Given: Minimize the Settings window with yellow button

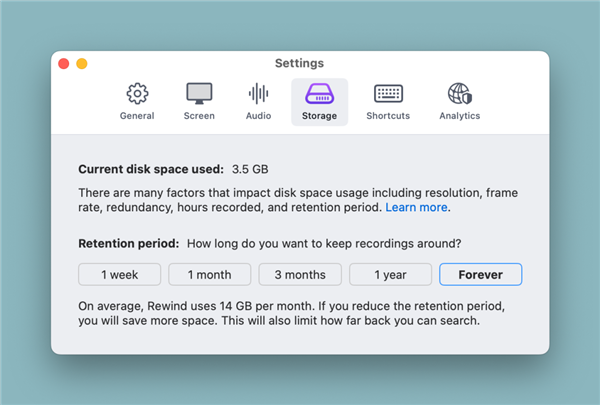Looking at the screenshot, I should click(x=82, y=64).
